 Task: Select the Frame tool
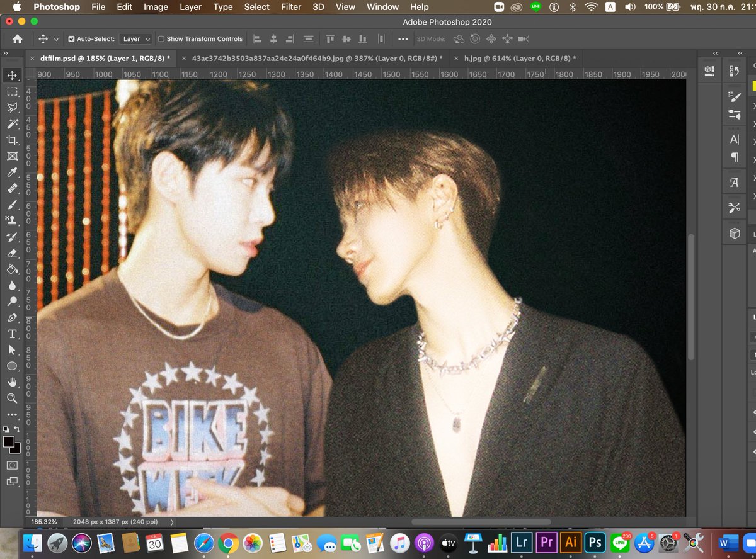(12, 156)
